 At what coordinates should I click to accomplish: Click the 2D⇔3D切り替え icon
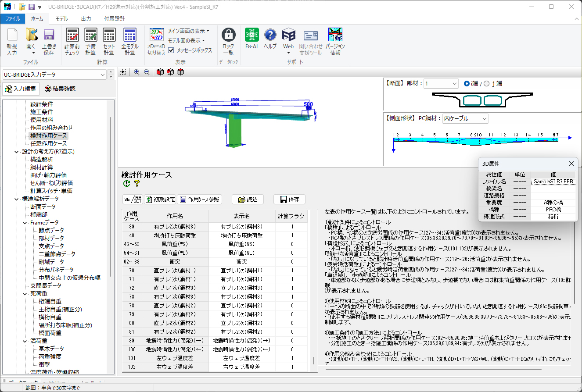[156, 35]
